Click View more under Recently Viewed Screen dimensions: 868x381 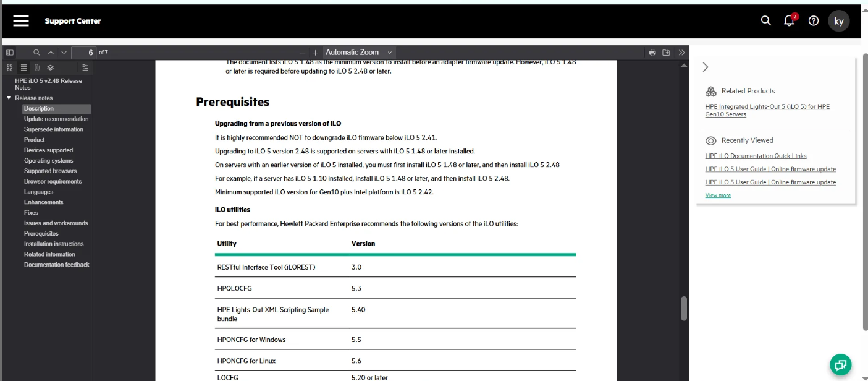pos(718,195)
